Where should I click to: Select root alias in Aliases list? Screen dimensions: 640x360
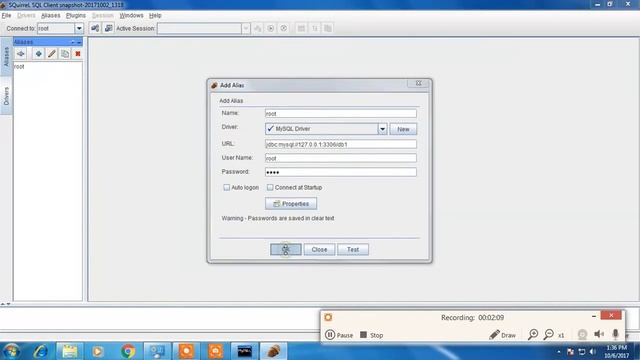[19, 67]
